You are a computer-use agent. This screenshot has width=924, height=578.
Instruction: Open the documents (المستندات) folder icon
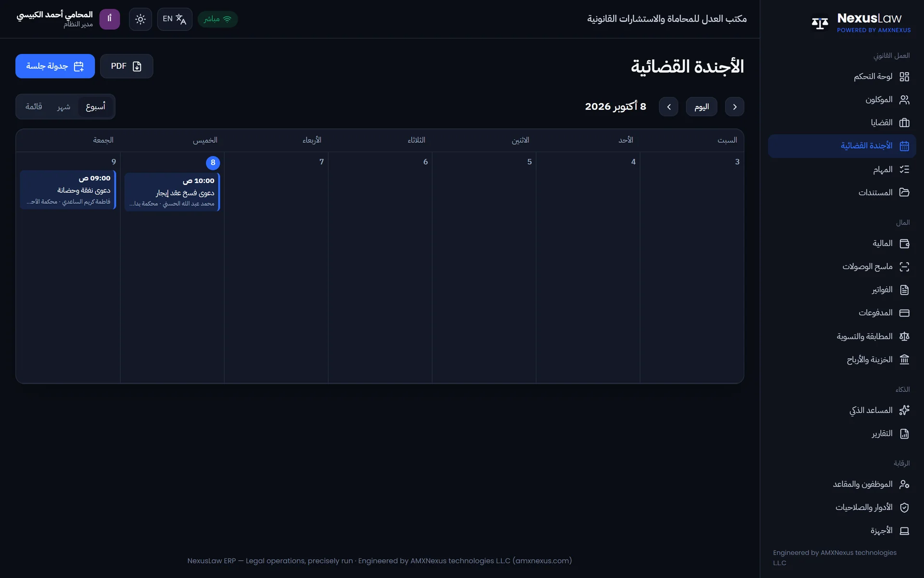pos(904,192)
